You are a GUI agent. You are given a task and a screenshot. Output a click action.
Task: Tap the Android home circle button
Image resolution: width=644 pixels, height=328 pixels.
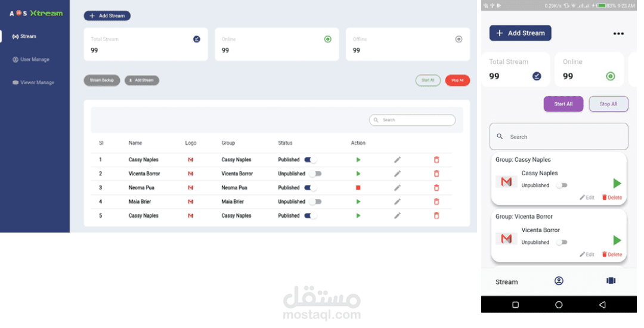tap(559, 305)
